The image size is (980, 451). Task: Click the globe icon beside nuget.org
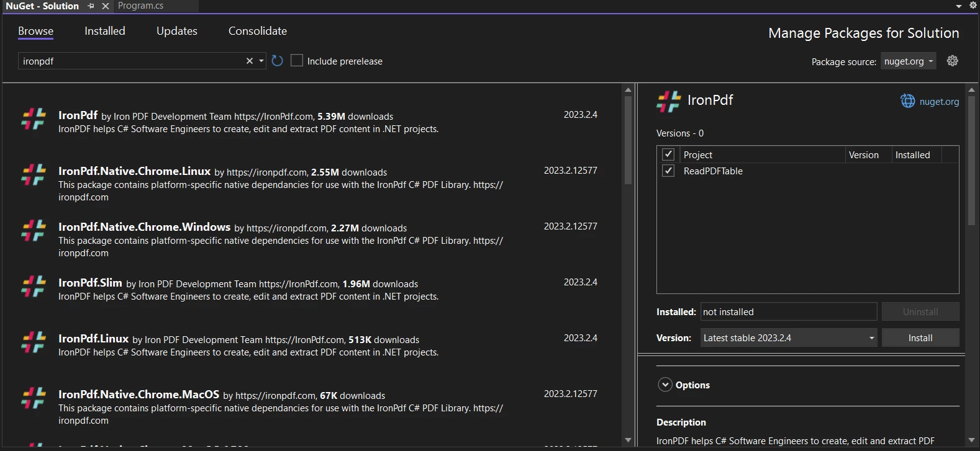click(x=908, y=101)
